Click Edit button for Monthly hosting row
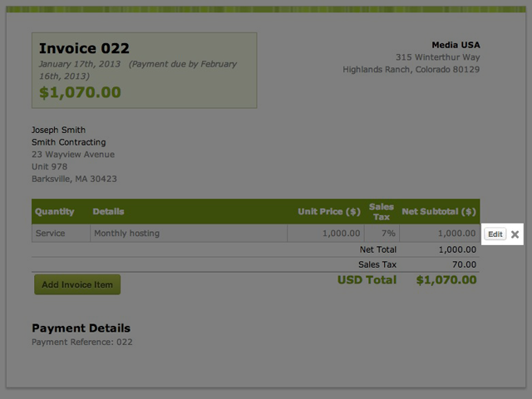The width and height of the screenshot is (532, 399). [495, 234]
